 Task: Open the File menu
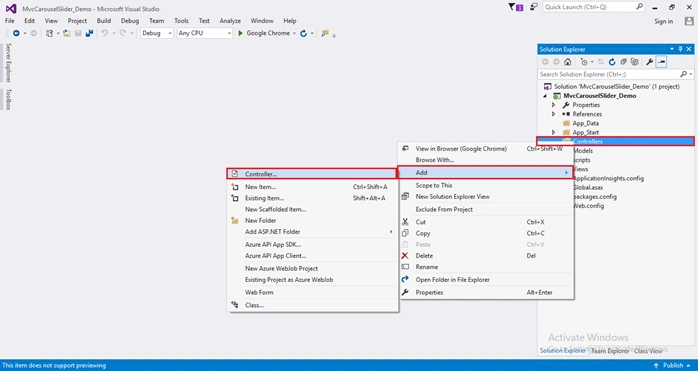(10, 21)
